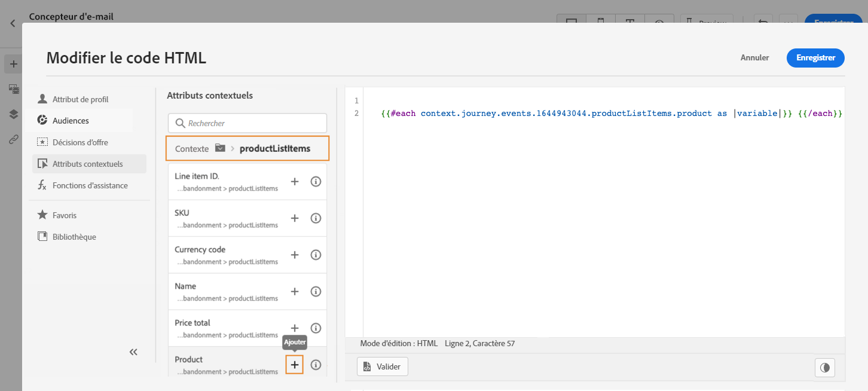The image size is (868, 391).
Task: Add the SKU attribute to the code
Action: [x=294, y=218]
